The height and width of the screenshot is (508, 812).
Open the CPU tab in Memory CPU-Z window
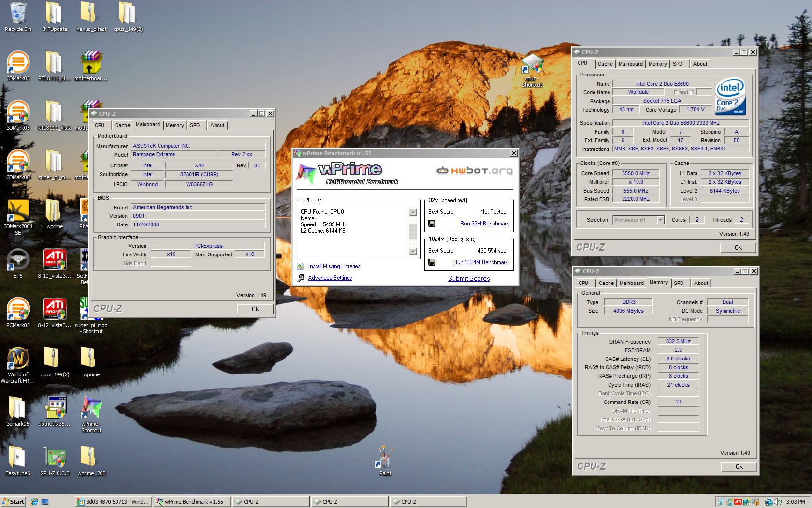(583, 283)
